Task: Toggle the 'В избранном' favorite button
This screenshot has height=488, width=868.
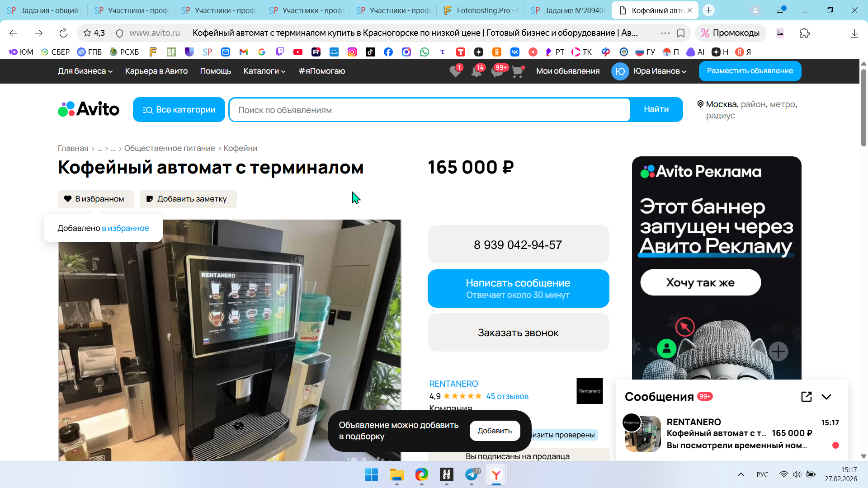Action: [x=95, y=199]
